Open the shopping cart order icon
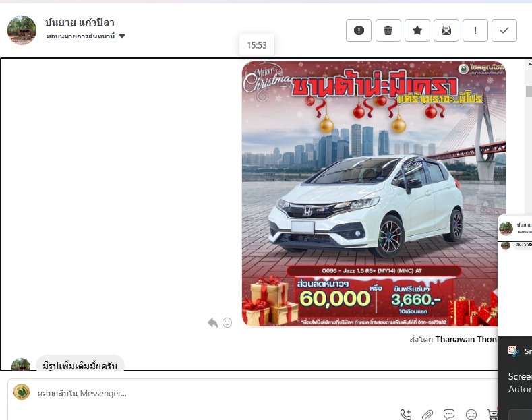This screenshot has height=420, width=532. tap(492, 414)
